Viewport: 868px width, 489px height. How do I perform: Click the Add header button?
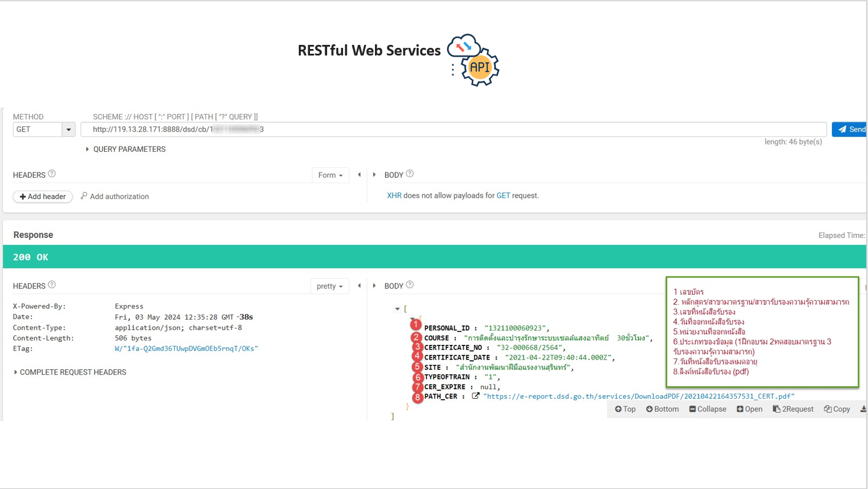pyautogui.click(x=43, y=197)
